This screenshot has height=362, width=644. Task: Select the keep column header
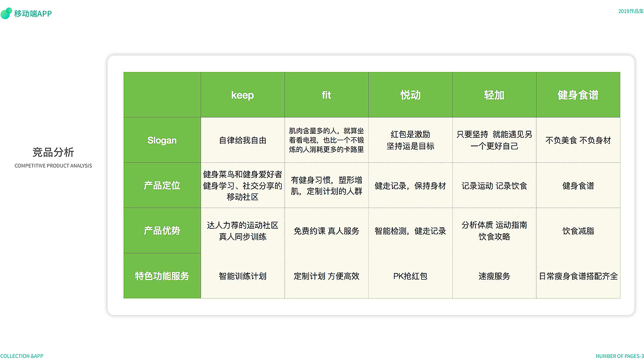(x=243, y=95)
